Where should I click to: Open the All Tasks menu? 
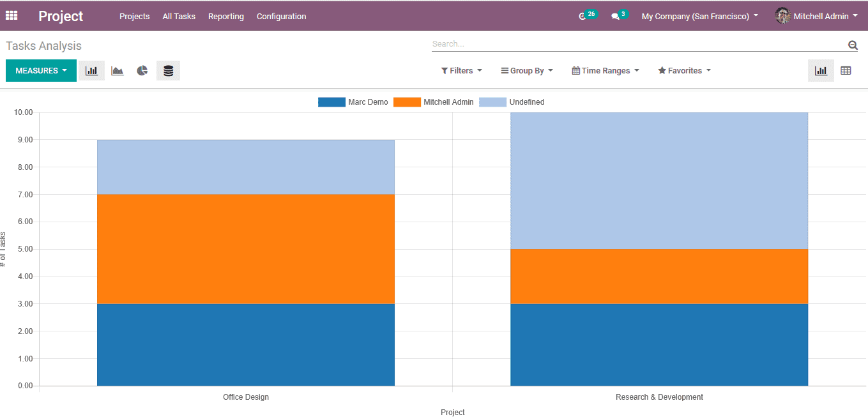click(x=179, y=16)
